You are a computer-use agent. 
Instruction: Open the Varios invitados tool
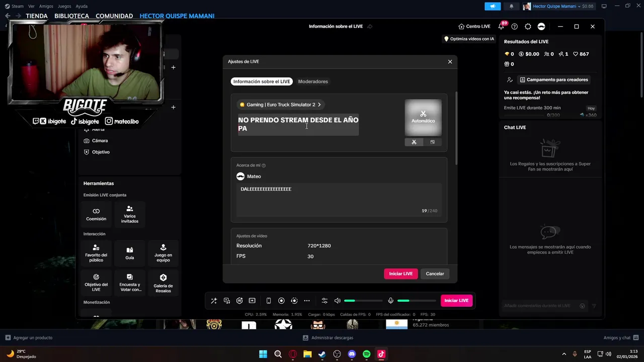tap(130, 214)
